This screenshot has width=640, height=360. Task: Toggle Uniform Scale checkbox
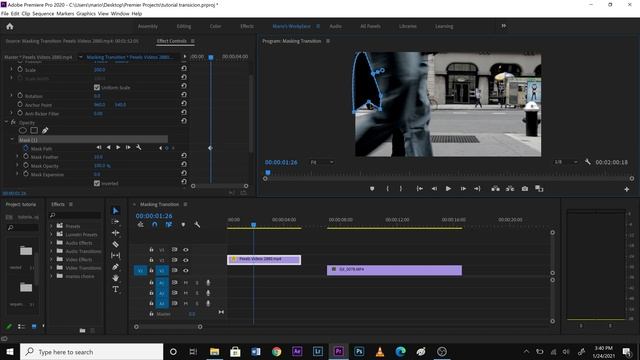[97, 87]
